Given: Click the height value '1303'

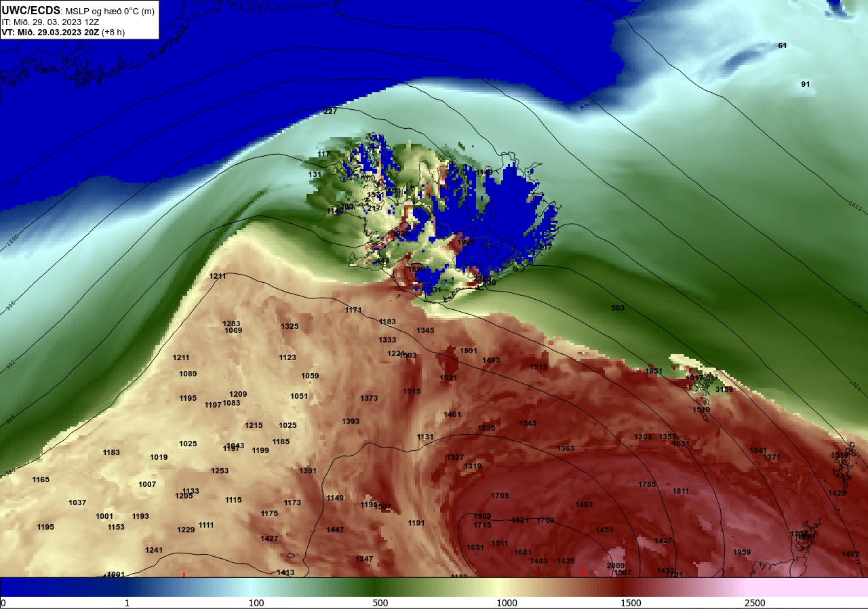Looking at the screenshot, I should click(x=643, y=437).
